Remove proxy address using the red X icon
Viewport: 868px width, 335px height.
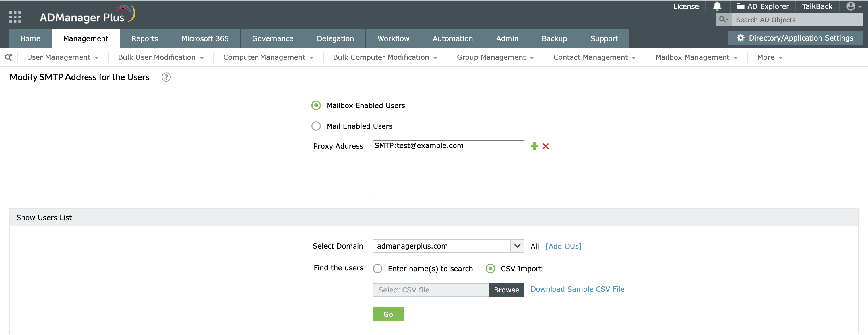click(x=546, y=146)
